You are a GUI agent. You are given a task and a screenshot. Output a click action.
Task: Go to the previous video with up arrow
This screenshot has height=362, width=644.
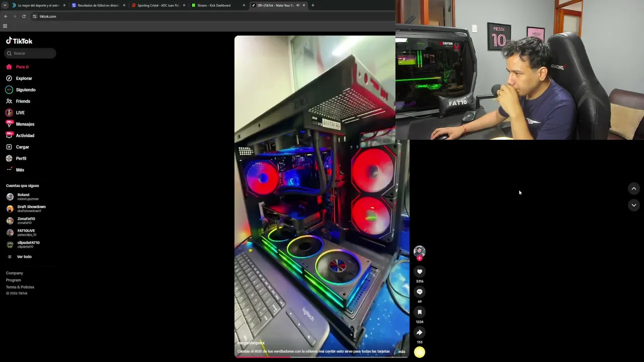[634, 189]
